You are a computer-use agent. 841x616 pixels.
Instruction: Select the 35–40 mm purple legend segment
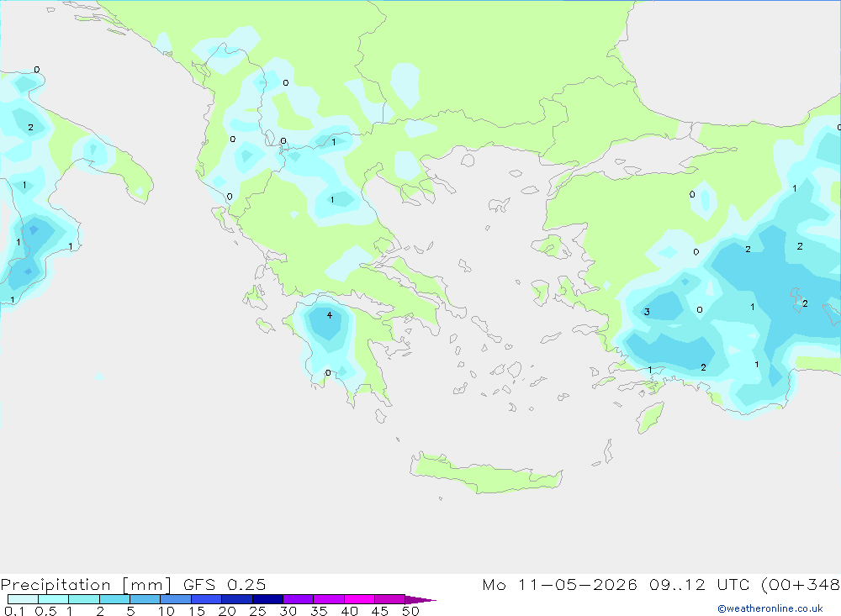pos(329,599)
